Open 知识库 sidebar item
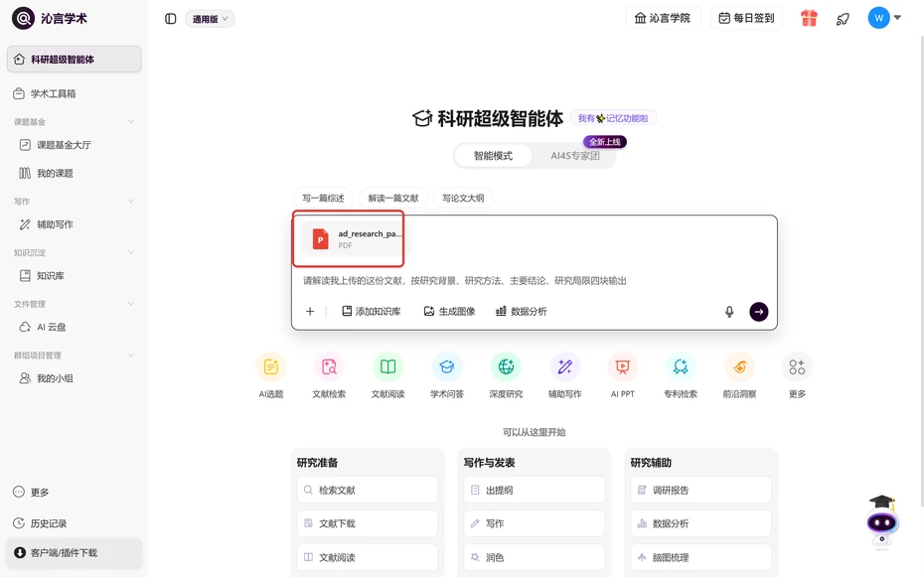This screenshot has height=577, width=924. pos(75,275)
